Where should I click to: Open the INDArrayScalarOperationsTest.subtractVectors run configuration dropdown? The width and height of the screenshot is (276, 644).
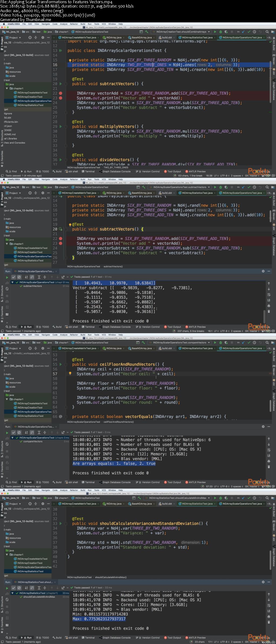[180, 187]
